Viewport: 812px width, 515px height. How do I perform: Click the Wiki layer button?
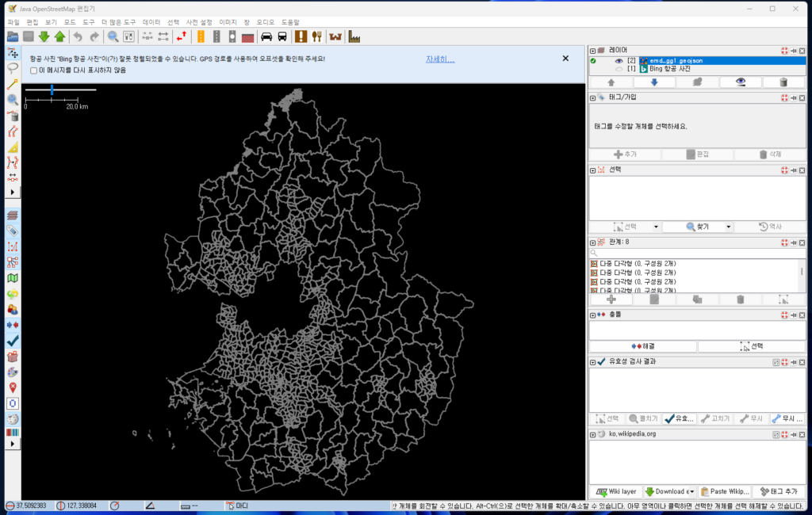click(615, 491)
